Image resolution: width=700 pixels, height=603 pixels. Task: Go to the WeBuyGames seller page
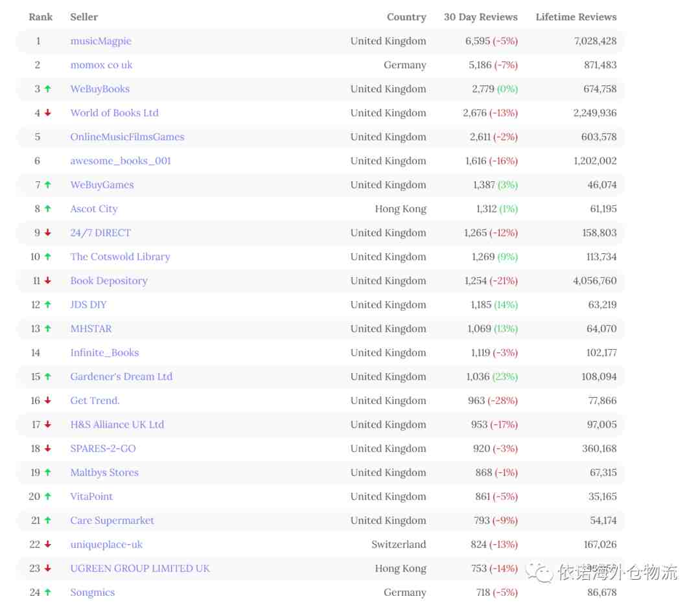(x=102, y=185)
